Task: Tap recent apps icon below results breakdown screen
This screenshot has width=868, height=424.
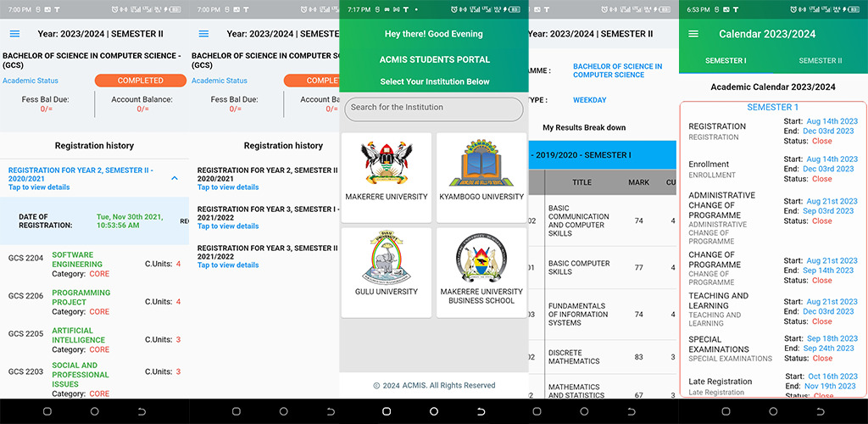Action: pos(537,411)
